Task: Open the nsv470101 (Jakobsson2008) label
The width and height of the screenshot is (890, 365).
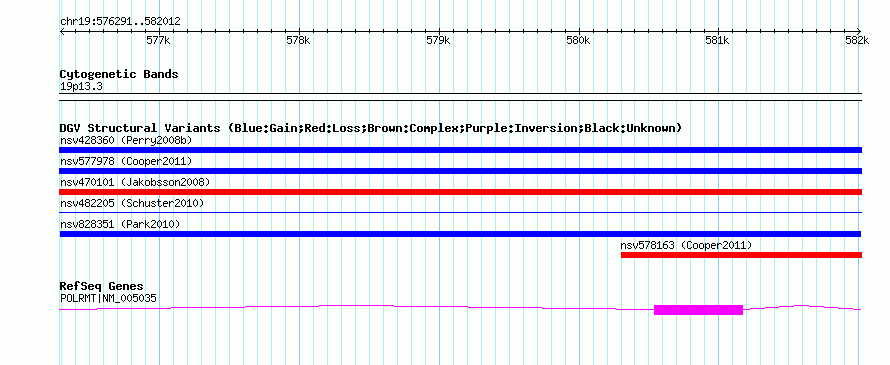Action: (135, 182)
